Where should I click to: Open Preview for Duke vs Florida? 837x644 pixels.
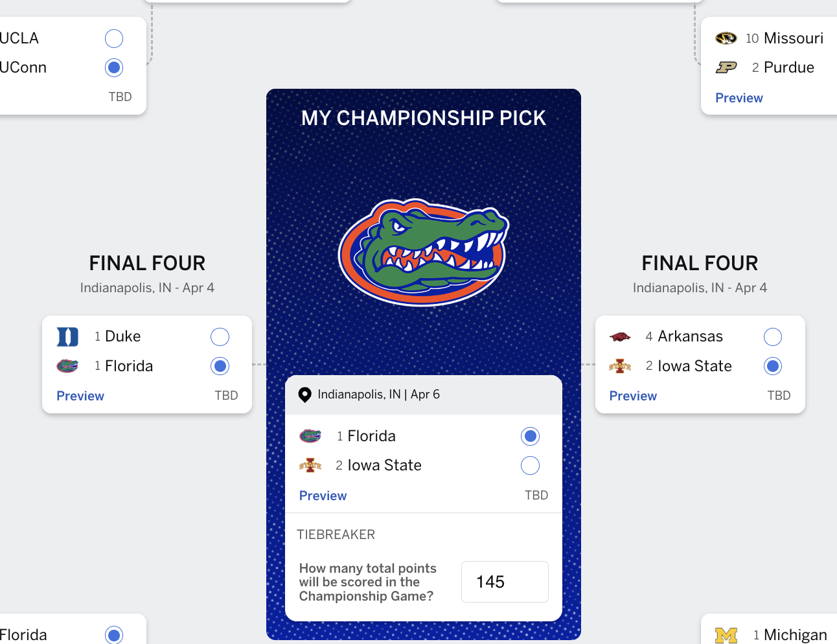[x=80, y=396]
